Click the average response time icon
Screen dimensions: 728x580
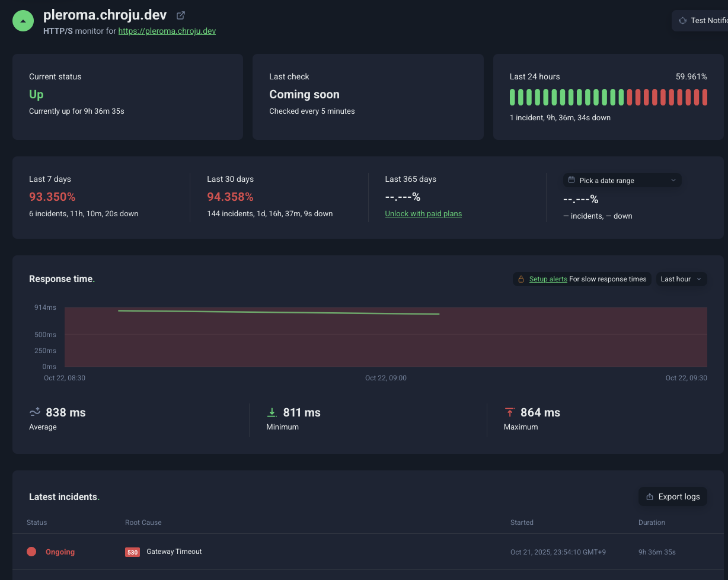pyautogui.click(x=35, y=412)
